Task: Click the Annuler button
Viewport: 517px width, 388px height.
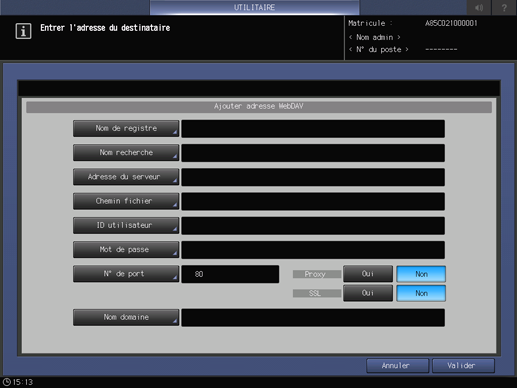Action: pos(397,366)
